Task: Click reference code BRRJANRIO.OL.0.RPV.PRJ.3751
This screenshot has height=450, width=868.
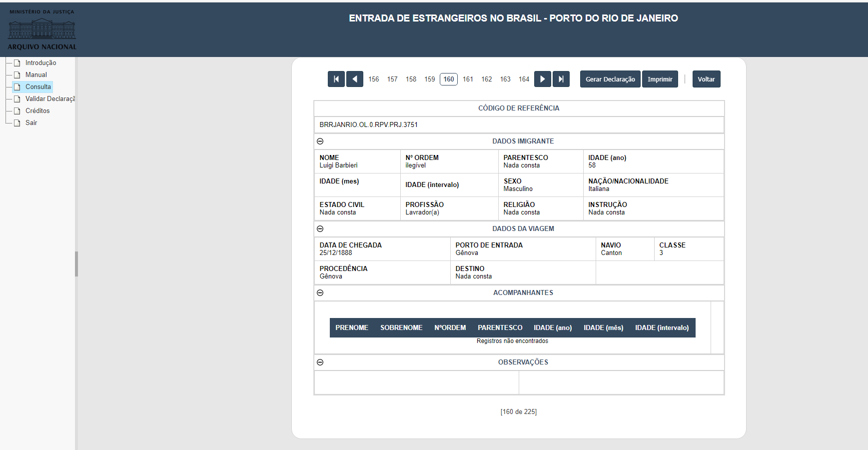Action: point(369,125)
